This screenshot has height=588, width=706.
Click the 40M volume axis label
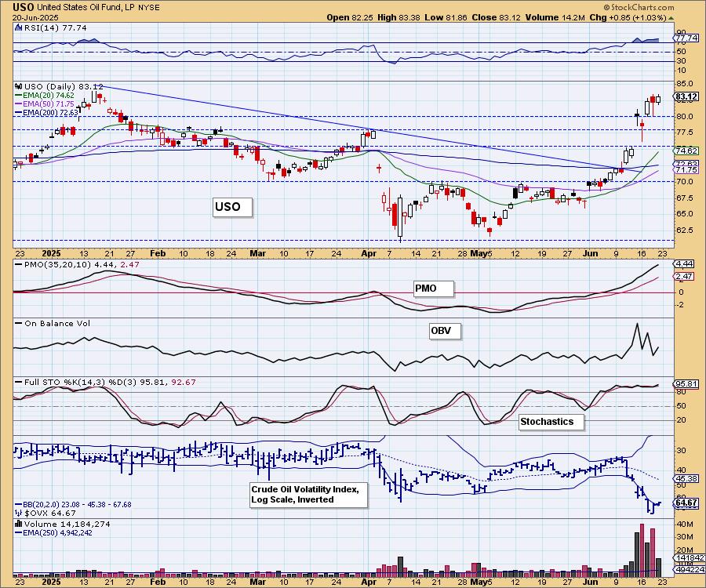(x=684, y=524)
